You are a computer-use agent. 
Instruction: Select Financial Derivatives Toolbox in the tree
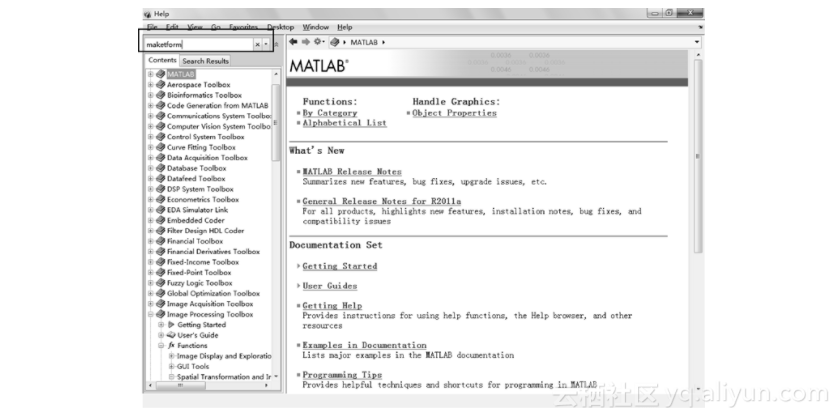213,252
